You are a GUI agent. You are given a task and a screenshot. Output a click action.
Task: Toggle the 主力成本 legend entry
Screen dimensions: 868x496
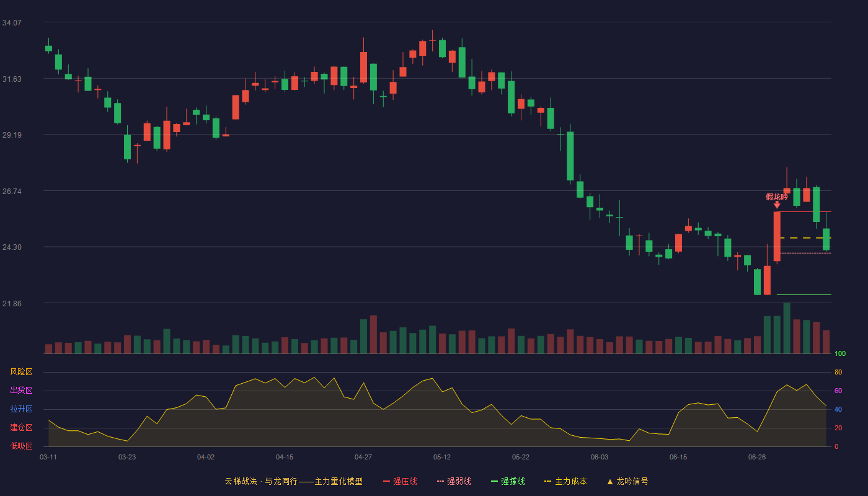click(x=565, y=481)
